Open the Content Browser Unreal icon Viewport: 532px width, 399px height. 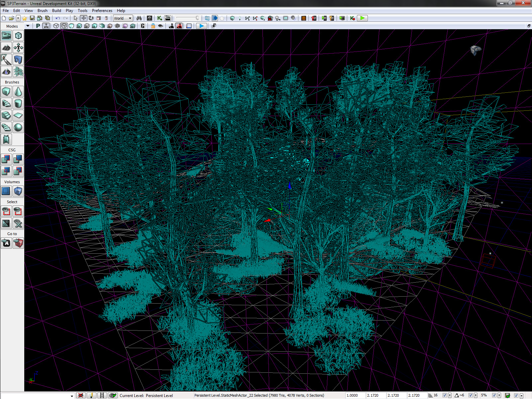click(x=150, y=18)
